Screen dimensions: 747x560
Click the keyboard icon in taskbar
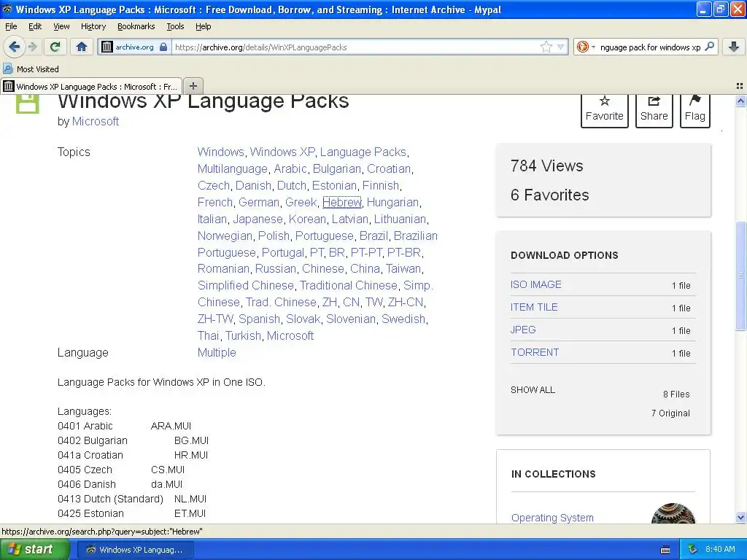coord(665,550)
